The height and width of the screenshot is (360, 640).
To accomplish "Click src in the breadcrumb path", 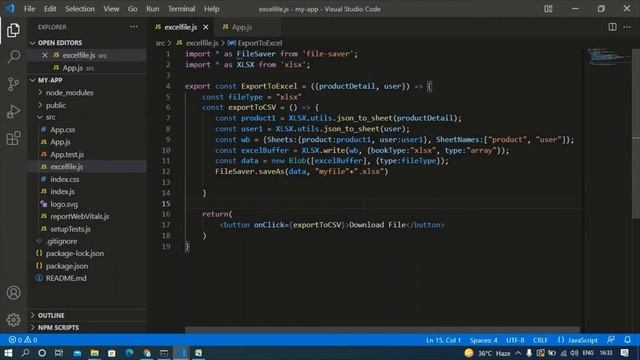I will point(160,43).
